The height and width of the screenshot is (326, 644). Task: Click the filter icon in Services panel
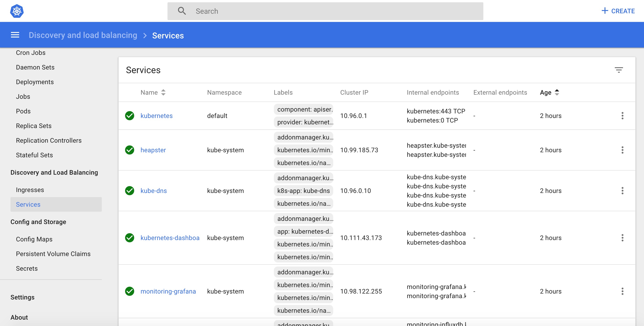coord(619,70)
